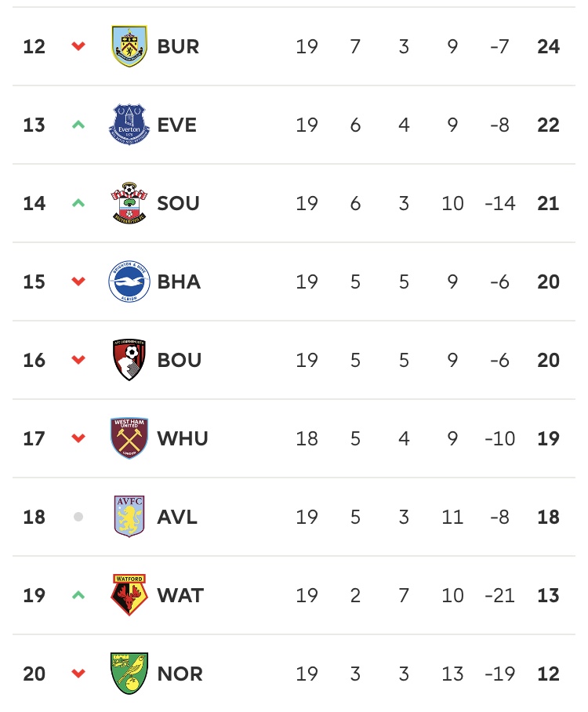Open the SOU team name link
588x712 pixels.
point(178,203)
